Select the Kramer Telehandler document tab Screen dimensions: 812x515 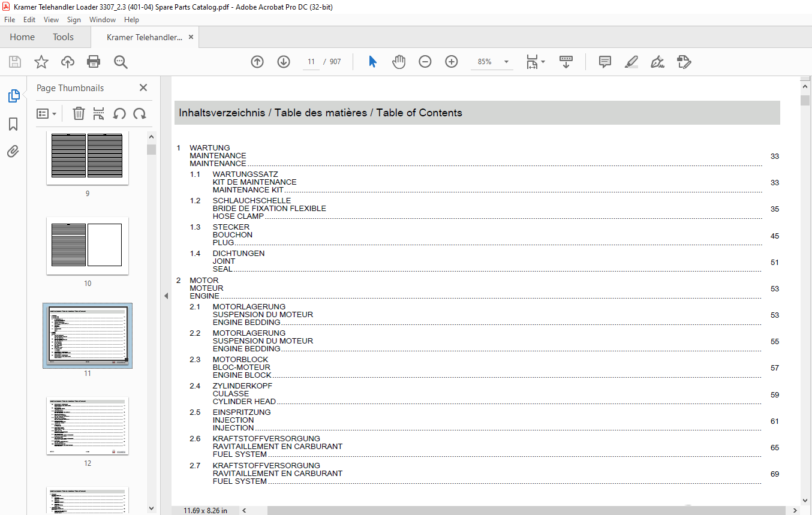[145, 37]
